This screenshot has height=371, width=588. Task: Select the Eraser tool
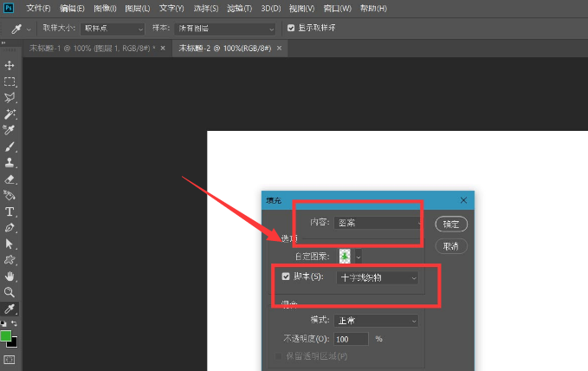coord(10,179)
